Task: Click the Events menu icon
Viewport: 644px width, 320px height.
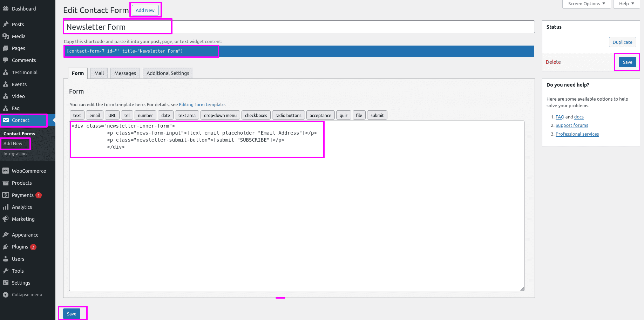Action: tap(6, 84)
